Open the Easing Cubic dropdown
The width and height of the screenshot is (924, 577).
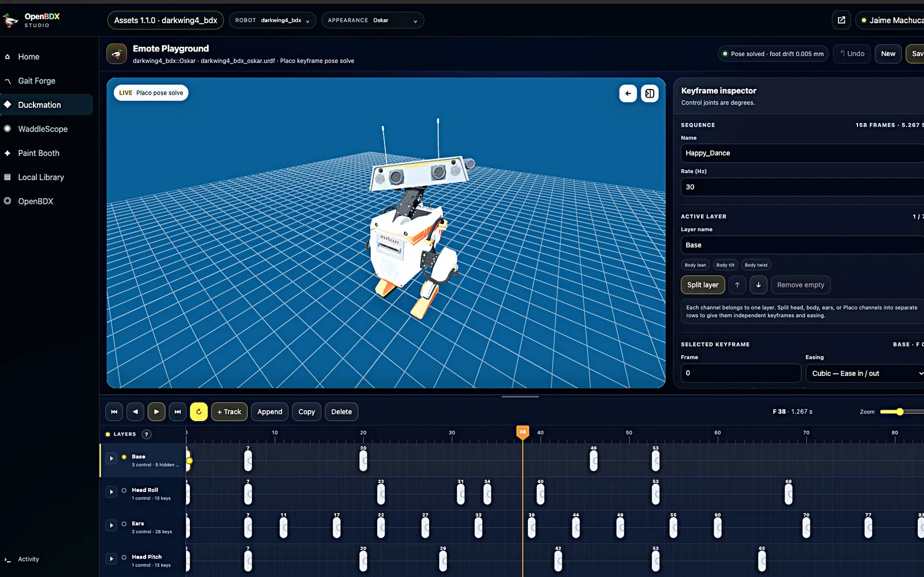click(x=865, y=373)
